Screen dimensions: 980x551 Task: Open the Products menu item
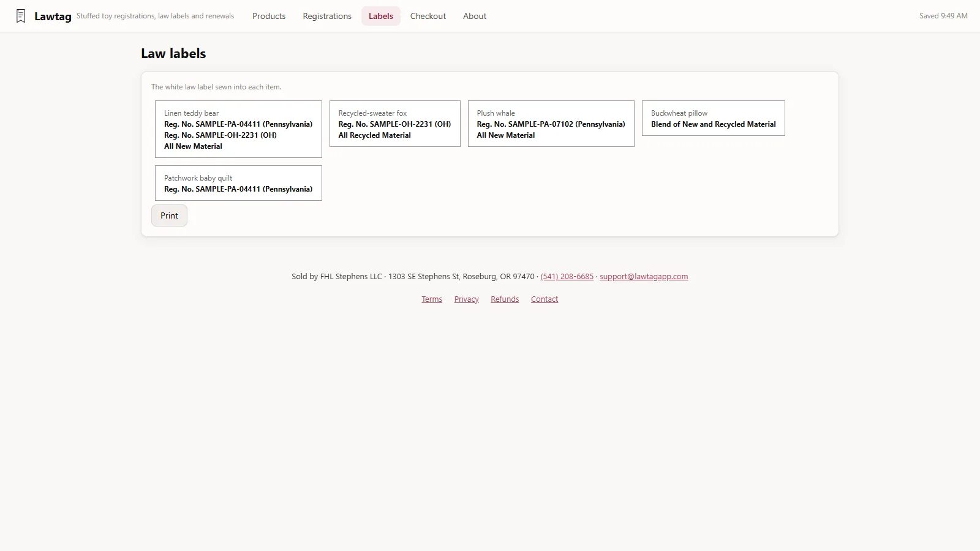269,16
